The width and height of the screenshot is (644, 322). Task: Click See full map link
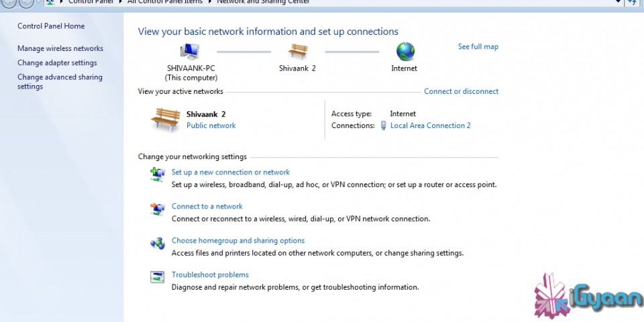click(x=478, y=47)
